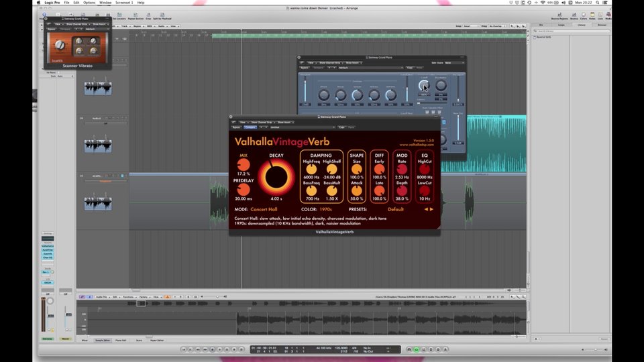This screenshot has height=362, width=644.
Task: Click Copy in the ValhallaVintageVerb header
Action: point(341,127)
